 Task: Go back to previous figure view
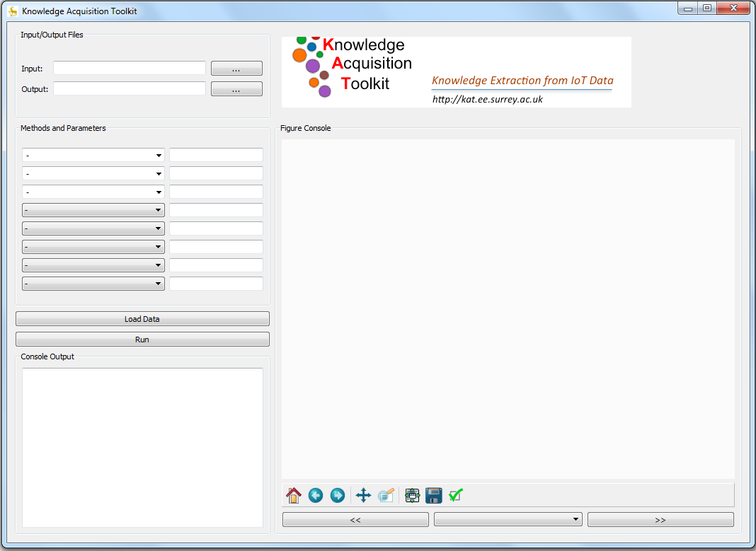point(316,495)
